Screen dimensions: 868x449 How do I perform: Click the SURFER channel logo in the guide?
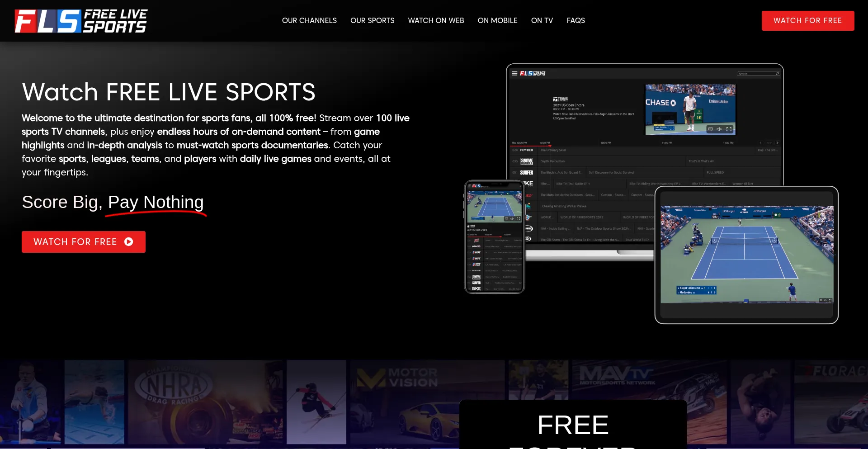point(526,172)
